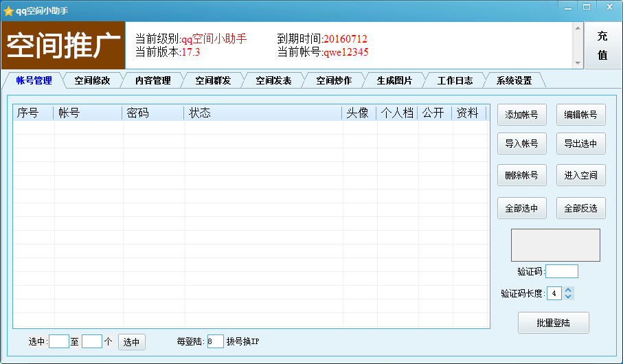Click the 资料 column header

469,113
